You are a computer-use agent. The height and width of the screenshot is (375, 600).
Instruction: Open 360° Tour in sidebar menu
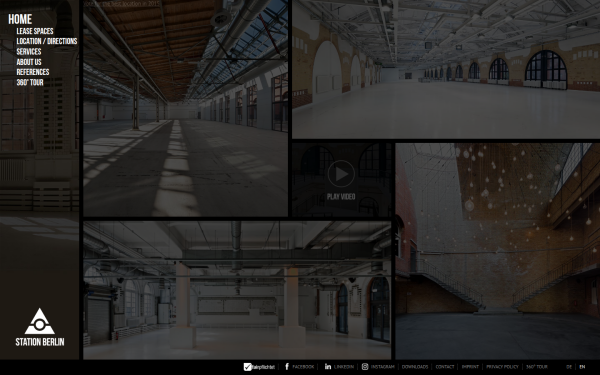coord(30,82)
